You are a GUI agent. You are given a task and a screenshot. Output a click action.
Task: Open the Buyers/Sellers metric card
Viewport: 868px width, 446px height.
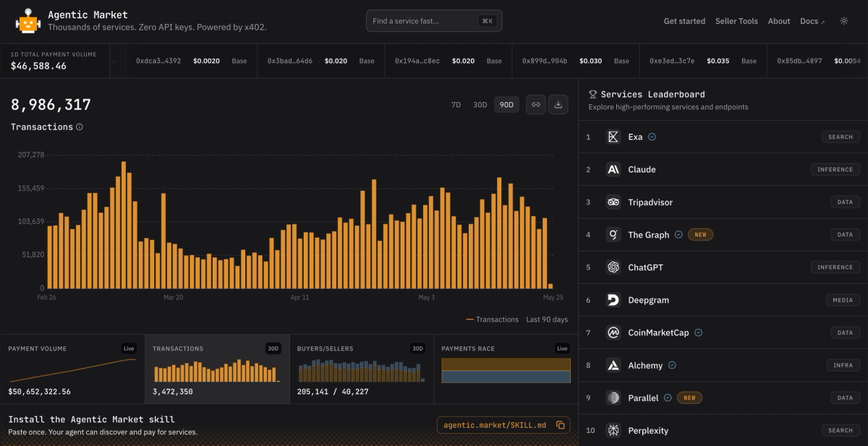[362, 369]
